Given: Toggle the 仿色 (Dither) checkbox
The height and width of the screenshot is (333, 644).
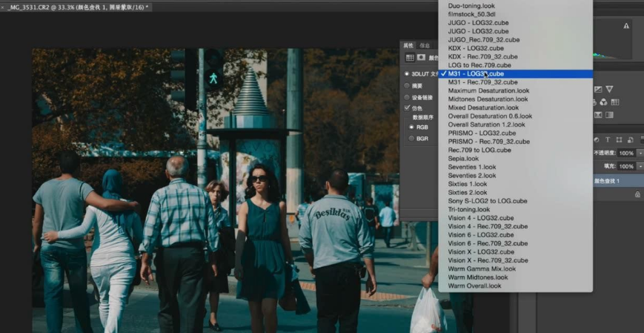Looking at the screenshot, I should tap(407, 108).
